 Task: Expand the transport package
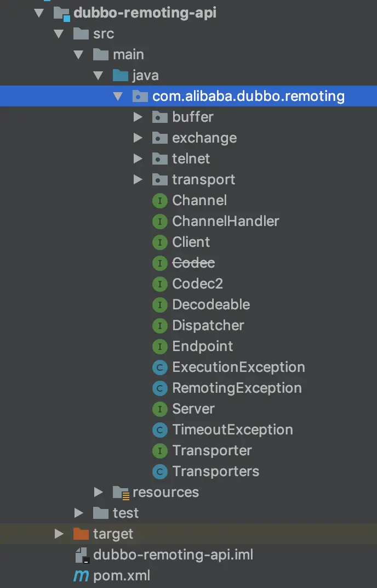click(138, 179)
